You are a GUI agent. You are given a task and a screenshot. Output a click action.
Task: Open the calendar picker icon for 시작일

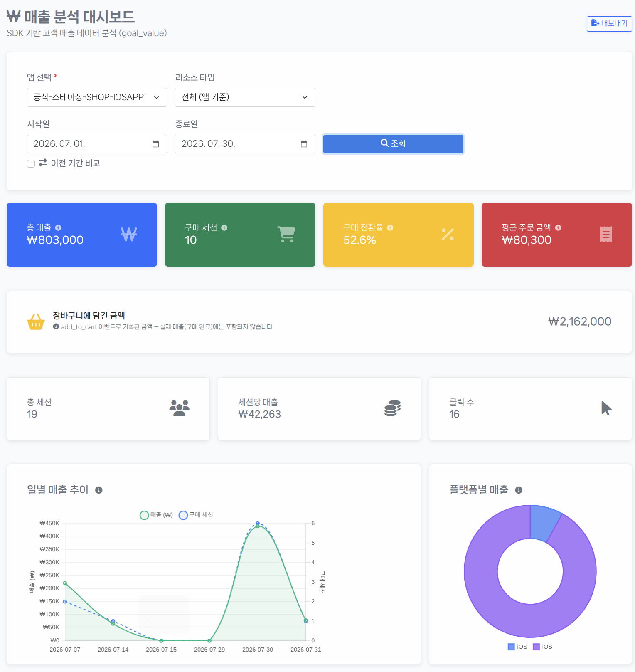click(x=156, y=144)
